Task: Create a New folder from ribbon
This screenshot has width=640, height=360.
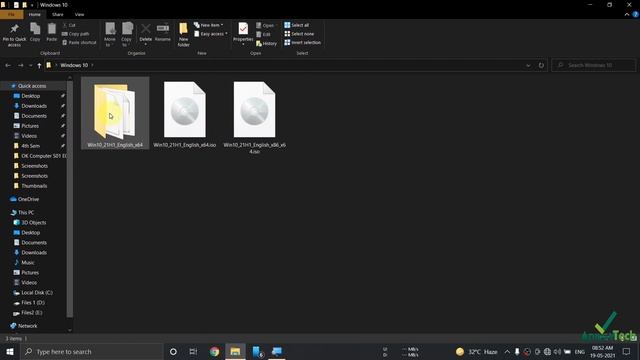Action: (183, 35)
